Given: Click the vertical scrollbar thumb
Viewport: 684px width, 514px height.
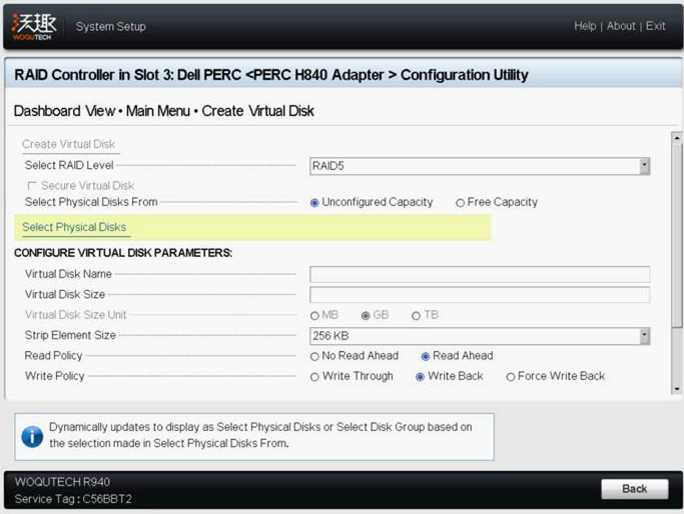Looking at the screenshot, I should [x=677, y=236].
